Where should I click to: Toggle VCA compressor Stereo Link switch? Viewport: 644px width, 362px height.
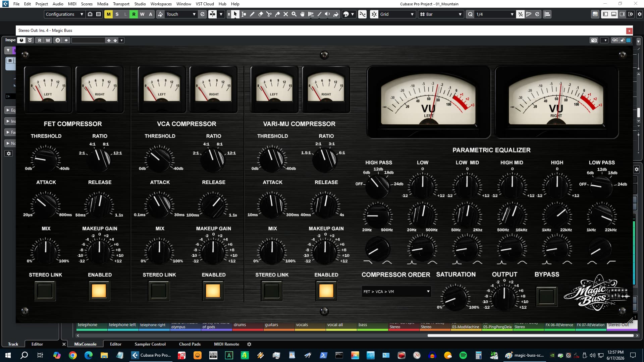159,290
